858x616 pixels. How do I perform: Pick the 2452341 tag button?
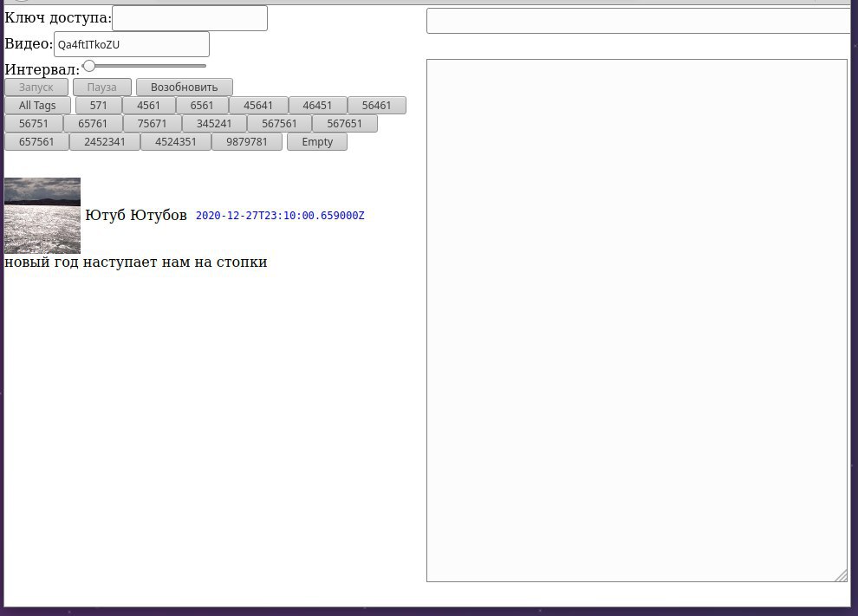105,142
